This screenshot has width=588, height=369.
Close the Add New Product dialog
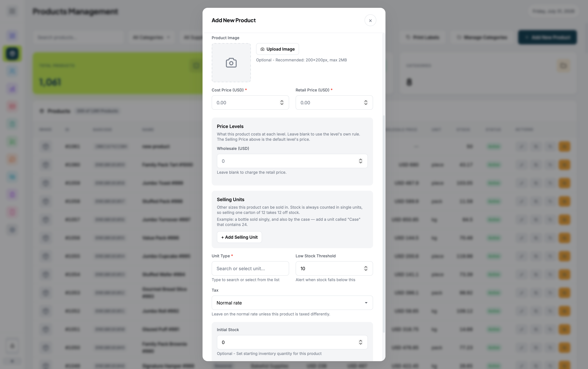pos(370,21)
